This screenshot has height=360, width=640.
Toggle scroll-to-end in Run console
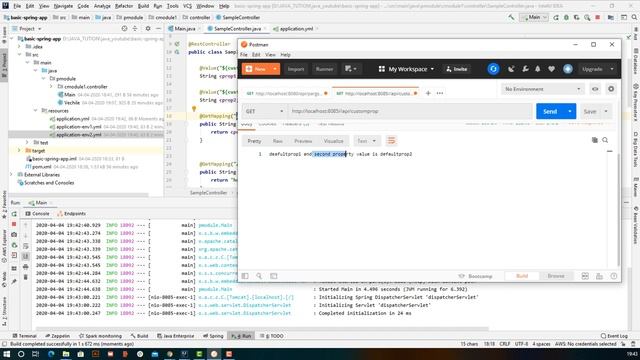tap(25, 256)
